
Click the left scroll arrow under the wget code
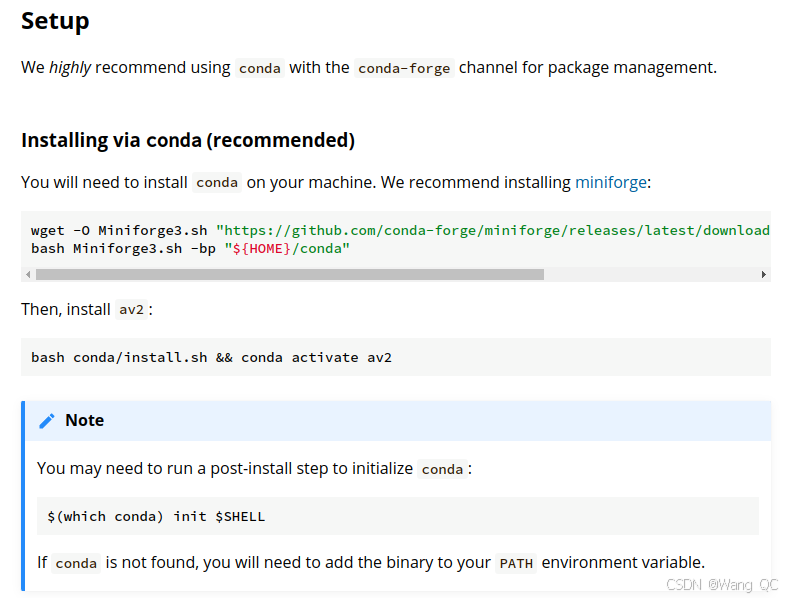point(27,274)
